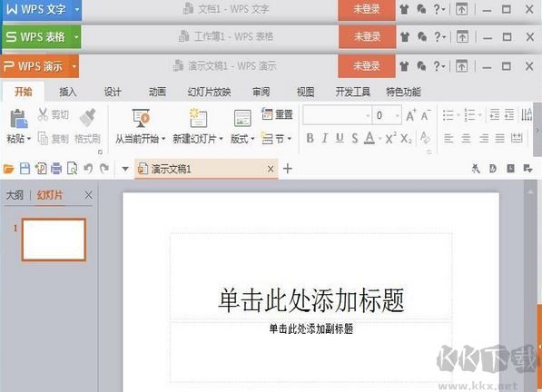This screenshot has width=542, height=392.
Task: Close the outline/slides side panel
Action: pyautogui.click(x=88, y=195)
